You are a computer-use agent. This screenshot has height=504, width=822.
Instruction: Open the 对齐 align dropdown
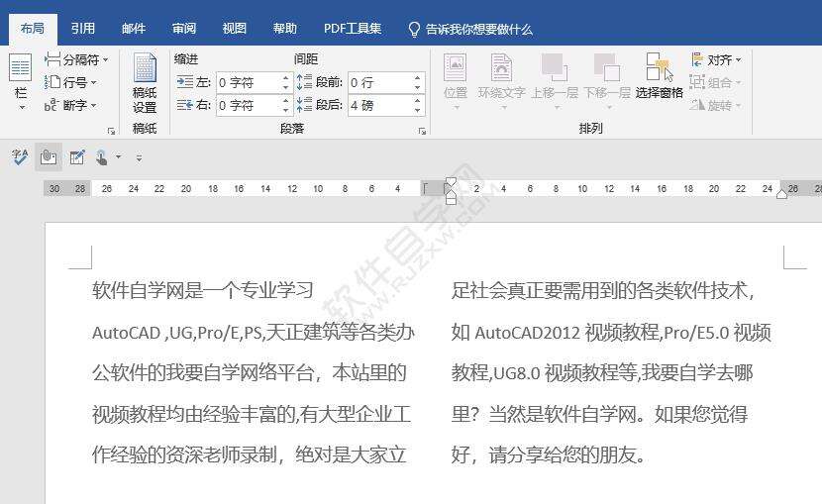[x=716, y=59]
